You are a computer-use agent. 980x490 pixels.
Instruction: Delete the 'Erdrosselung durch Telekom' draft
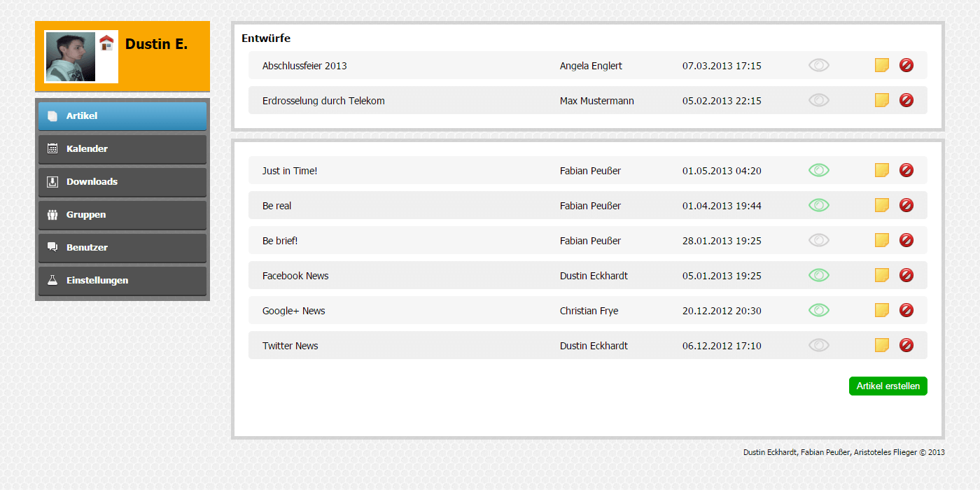906,100
